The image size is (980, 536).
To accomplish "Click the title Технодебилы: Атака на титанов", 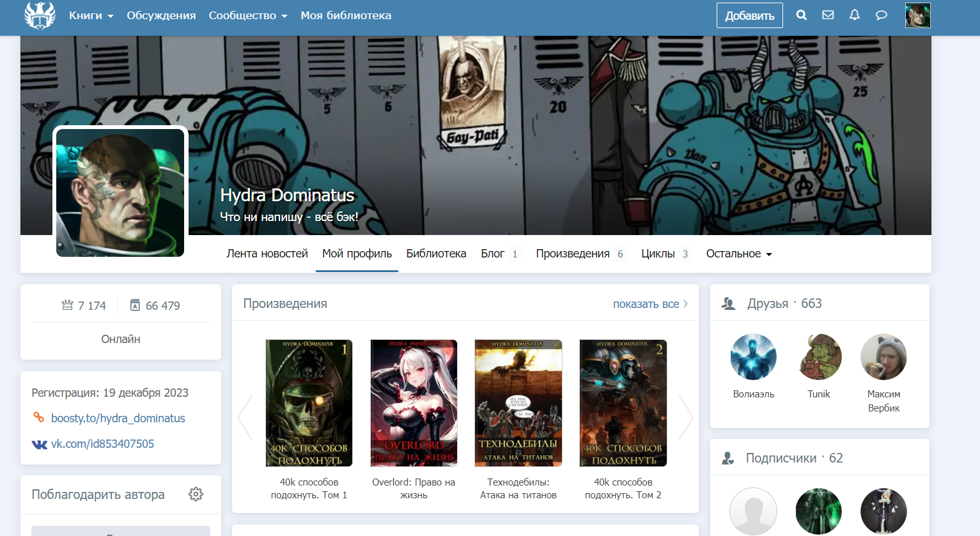I will pos(518,489).
